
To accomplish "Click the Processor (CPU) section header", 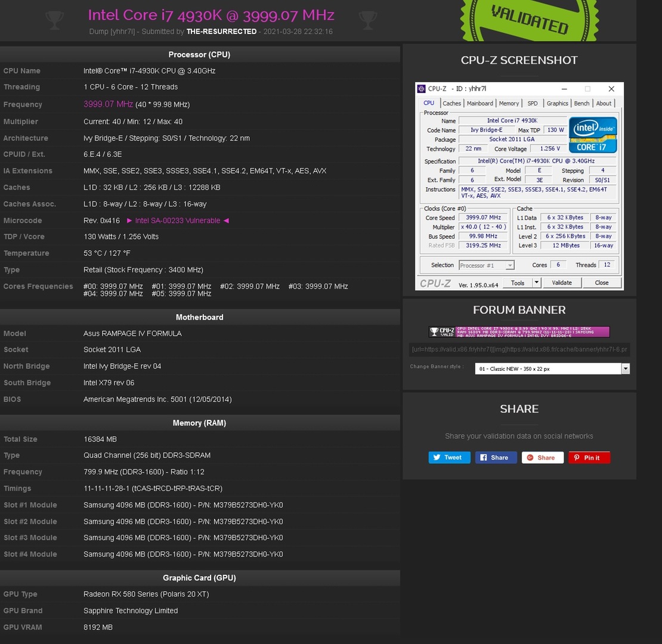I will (199, 54).
